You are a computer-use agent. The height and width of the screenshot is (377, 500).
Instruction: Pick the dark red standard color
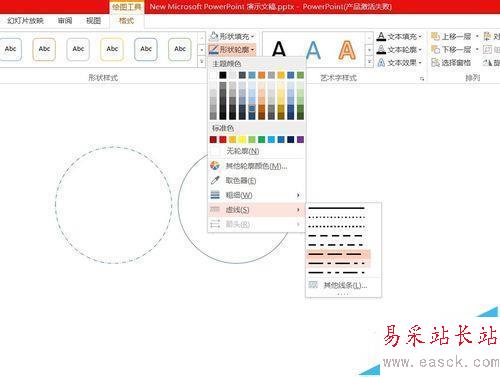point(213,139)
